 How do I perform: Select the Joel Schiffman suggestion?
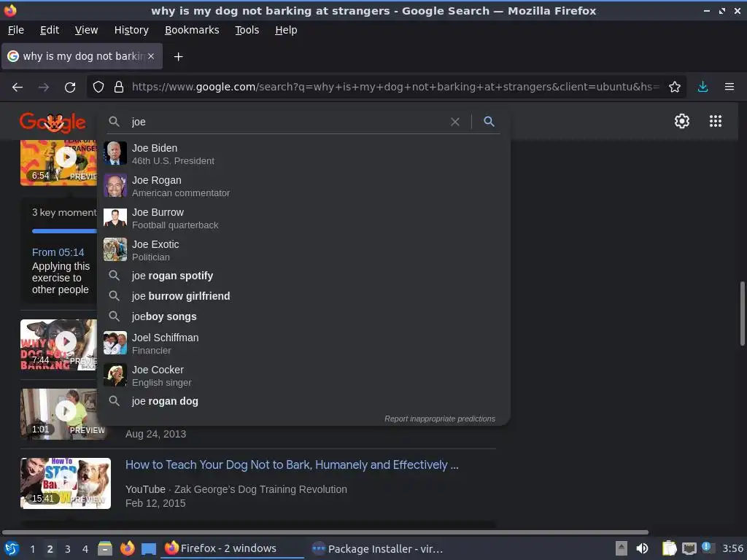(303, 343)
